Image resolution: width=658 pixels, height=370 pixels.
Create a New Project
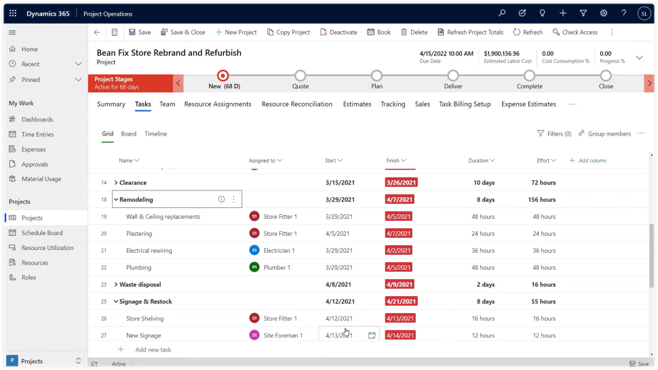tap(236, 32)
